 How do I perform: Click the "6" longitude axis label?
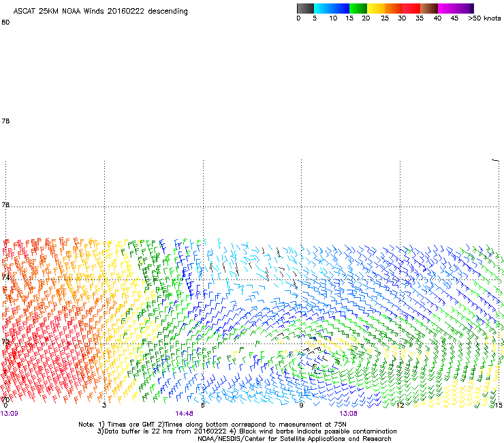click(202, 406)
